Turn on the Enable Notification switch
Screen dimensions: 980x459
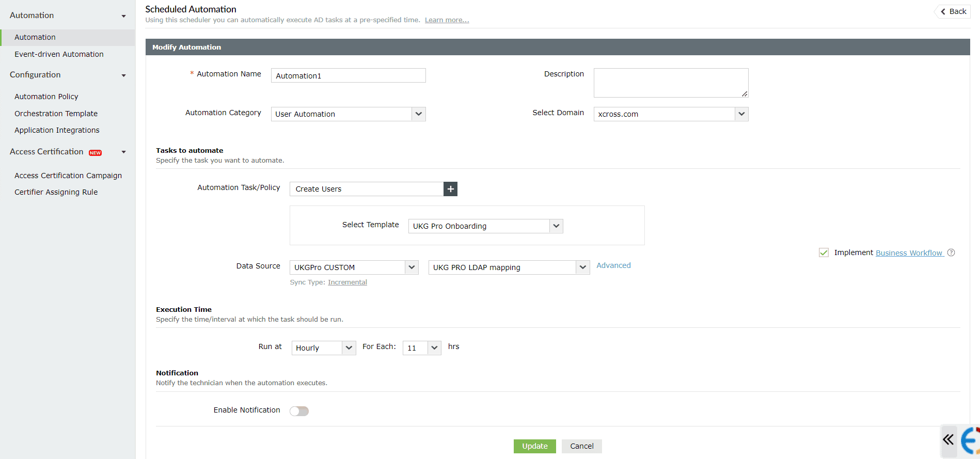(299, 411)
